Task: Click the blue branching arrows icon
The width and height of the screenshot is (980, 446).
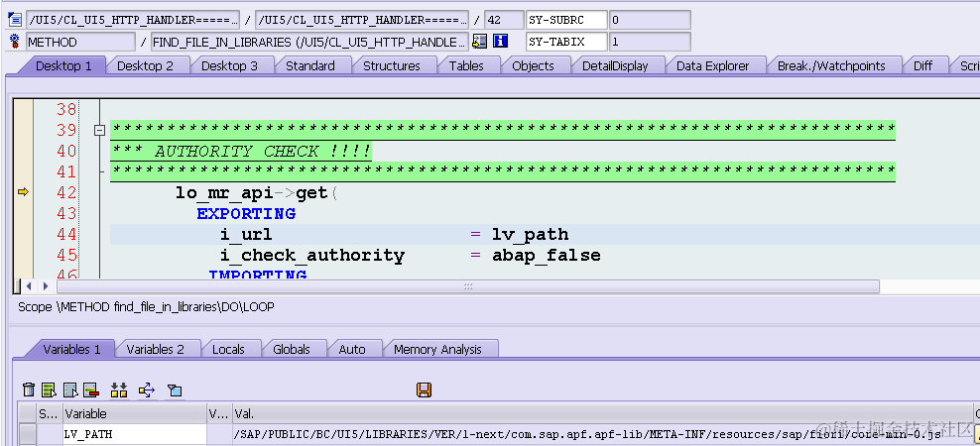Action: coord(147,390)
